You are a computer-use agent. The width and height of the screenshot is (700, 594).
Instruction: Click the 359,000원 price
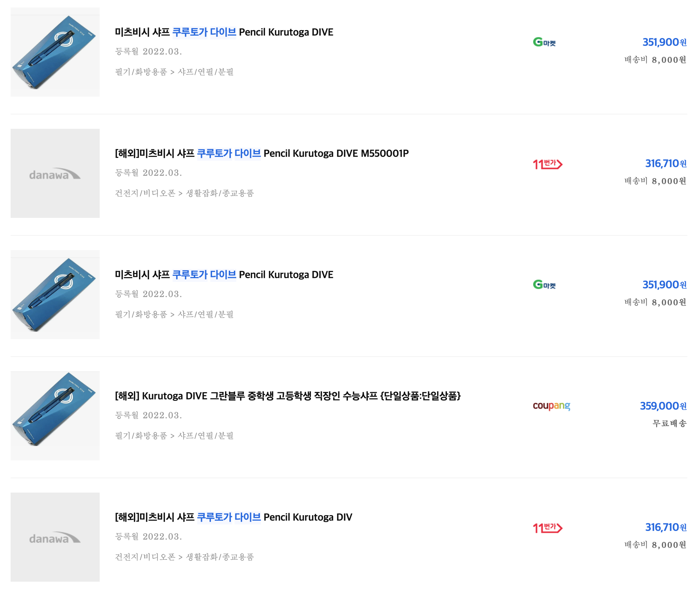click(x=663, y=406)
